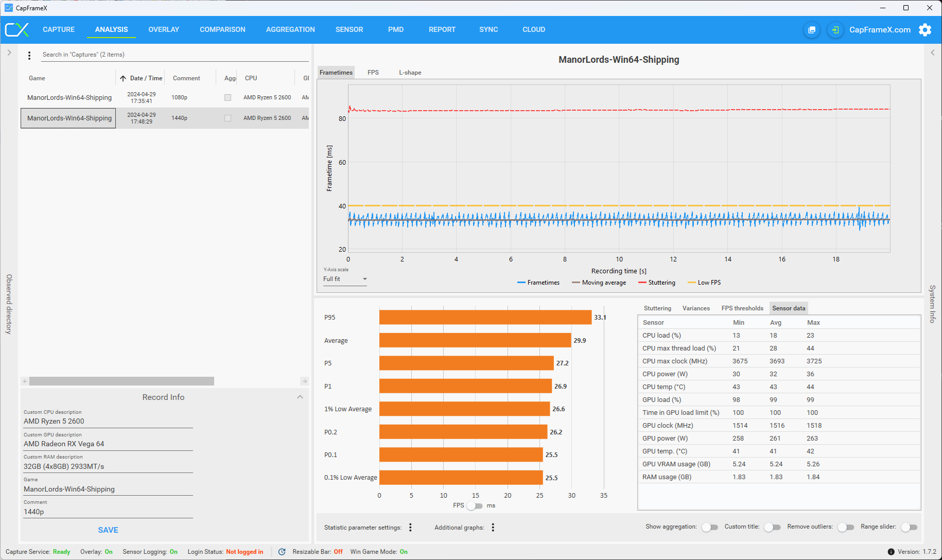Viewport: 942px width, 560px height.
Task: Open Y-Axis scale Full fit dropdown
Action: (345, 279)
